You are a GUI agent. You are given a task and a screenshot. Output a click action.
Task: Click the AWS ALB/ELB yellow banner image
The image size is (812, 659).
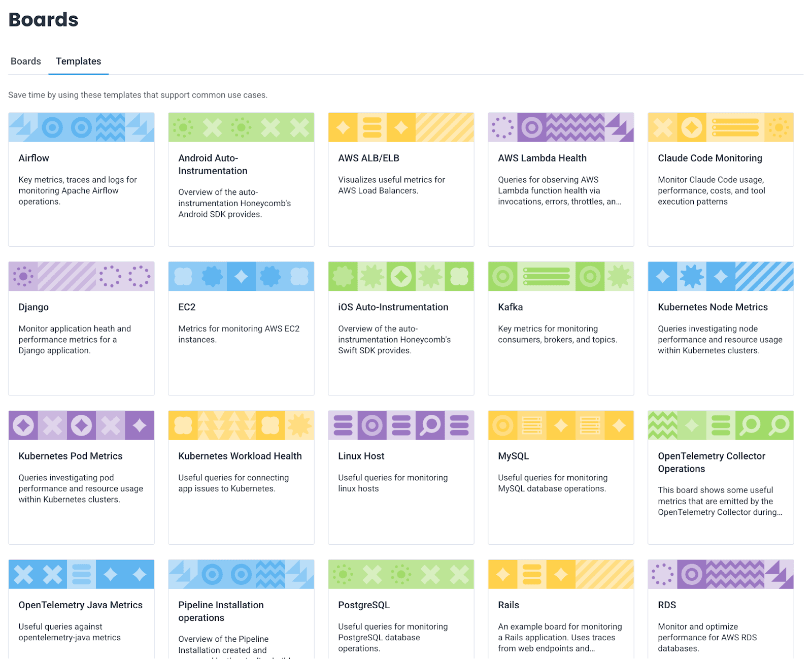click(401, 127)
